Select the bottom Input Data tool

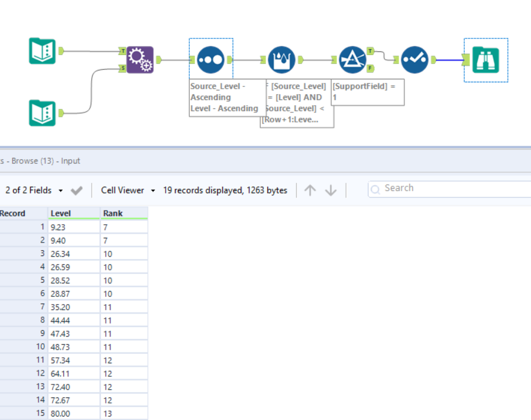[43, 114]
